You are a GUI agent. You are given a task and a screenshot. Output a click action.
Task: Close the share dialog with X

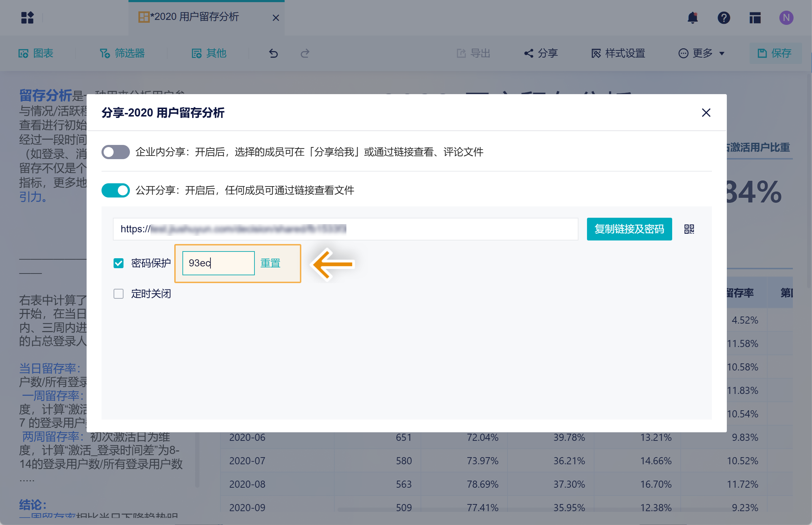pyautogui.click(x=706, y=113)
